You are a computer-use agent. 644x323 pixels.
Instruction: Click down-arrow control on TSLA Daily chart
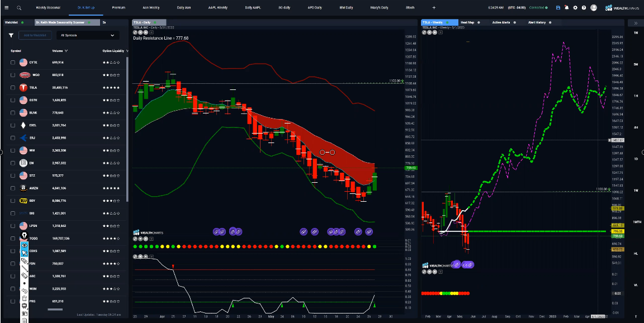coord(141,32)
